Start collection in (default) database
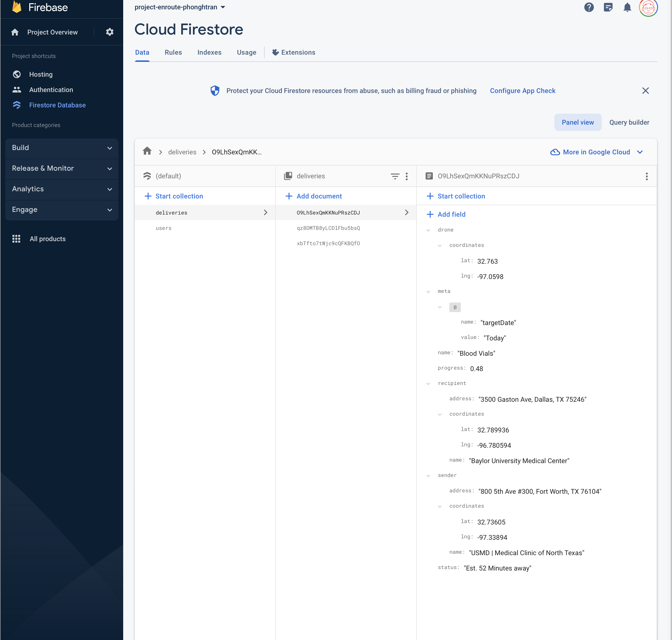672x640 pixels. coord(174,196)
